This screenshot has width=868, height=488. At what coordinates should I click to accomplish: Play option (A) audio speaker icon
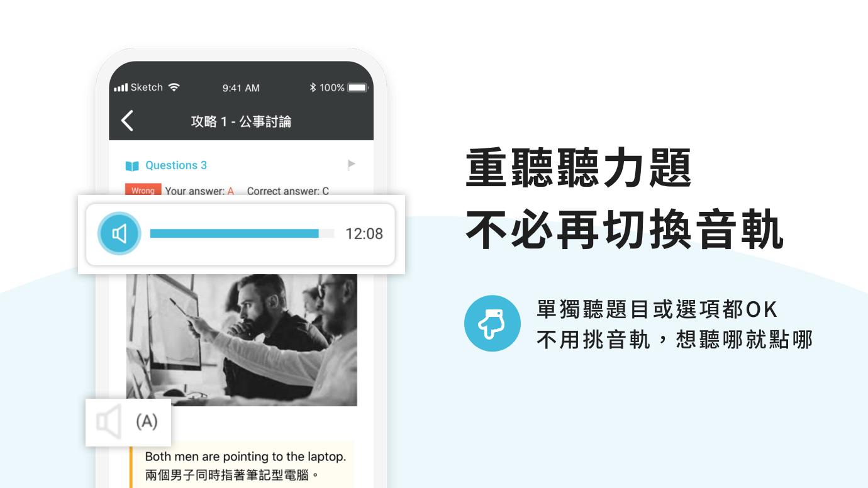pos(109,421)
